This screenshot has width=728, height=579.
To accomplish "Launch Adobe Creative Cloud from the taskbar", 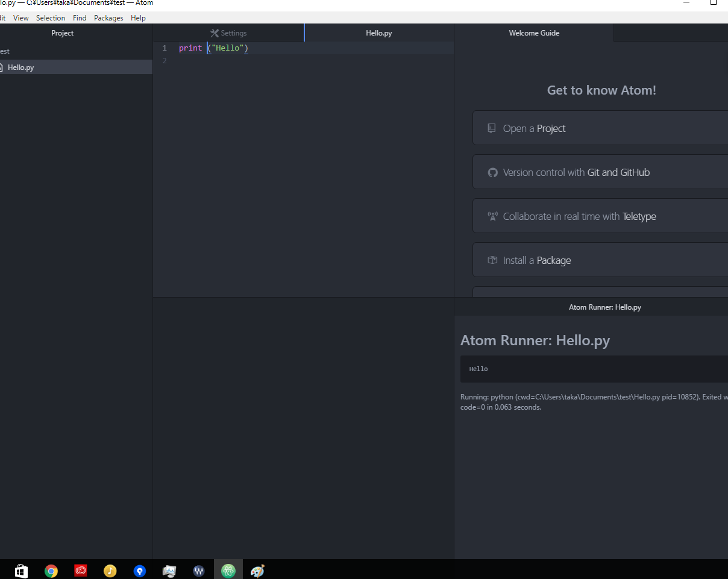I will click(81, 571).
